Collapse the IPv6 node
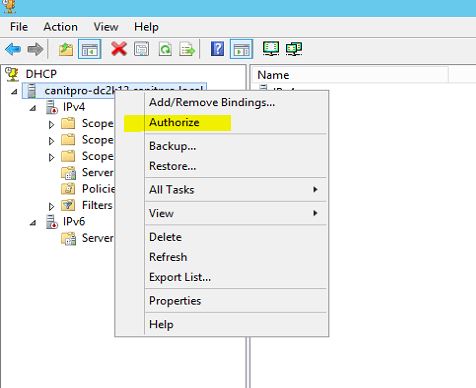The height and width of the screenshot is (388, 476). [x=33, y=223]
